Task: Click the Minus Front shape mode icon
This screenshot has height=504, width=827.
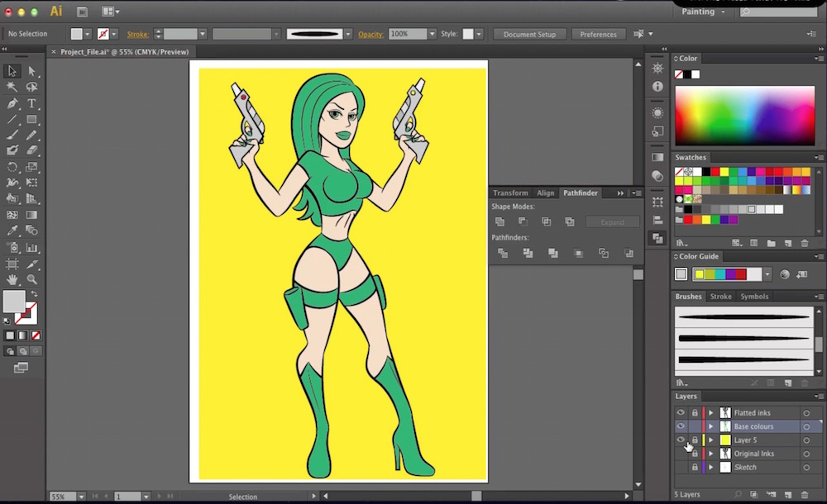Action: [x=523, y=221]
